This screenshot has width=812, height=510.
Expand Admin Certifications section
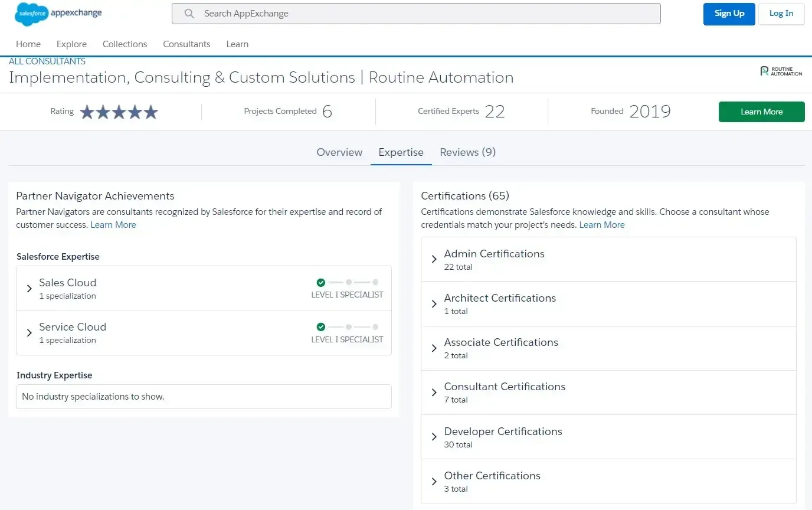tap(608, 259)
